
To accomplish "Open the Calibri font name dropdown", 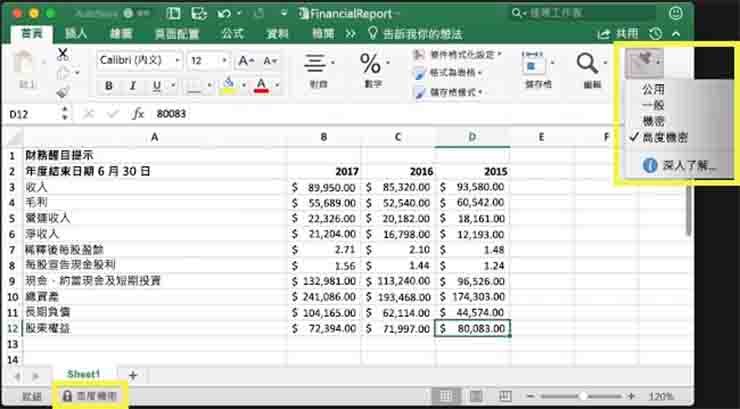I will pyautogui.click(x=139, y=60).
